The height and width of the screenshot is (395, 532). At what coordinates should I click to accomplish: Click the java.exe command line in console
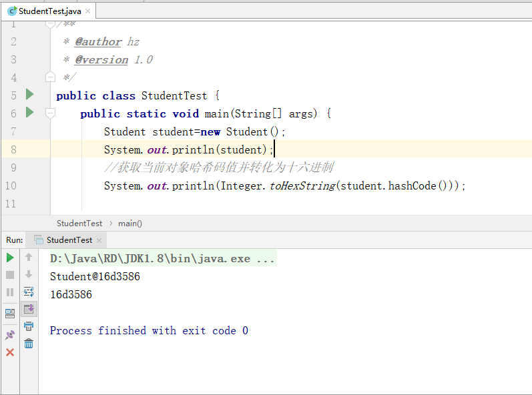(162, 258)
